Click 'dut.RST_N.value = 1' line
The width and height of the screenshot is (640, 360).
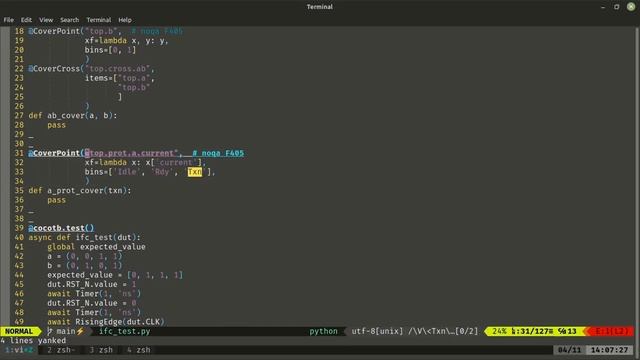coord(91,284)
